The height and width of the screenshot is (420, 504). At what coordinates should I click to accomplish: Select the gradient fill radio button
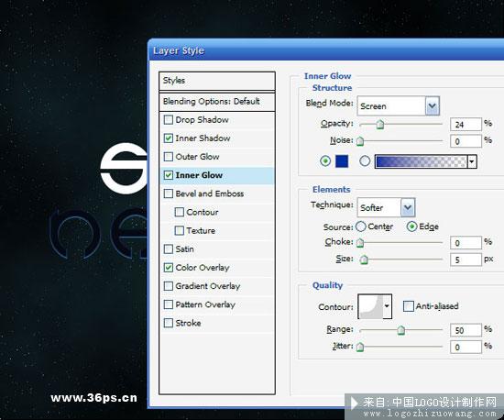(365, 160)
